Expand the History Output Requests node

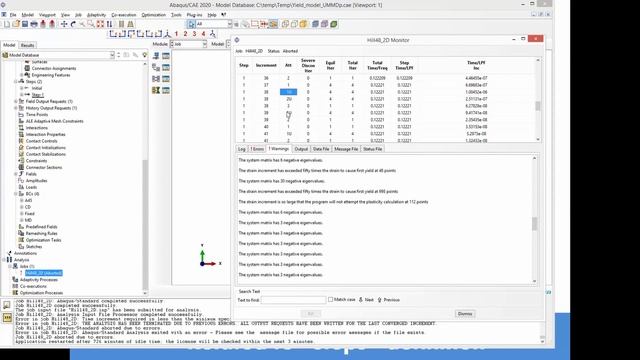click(x=16, y=108)
